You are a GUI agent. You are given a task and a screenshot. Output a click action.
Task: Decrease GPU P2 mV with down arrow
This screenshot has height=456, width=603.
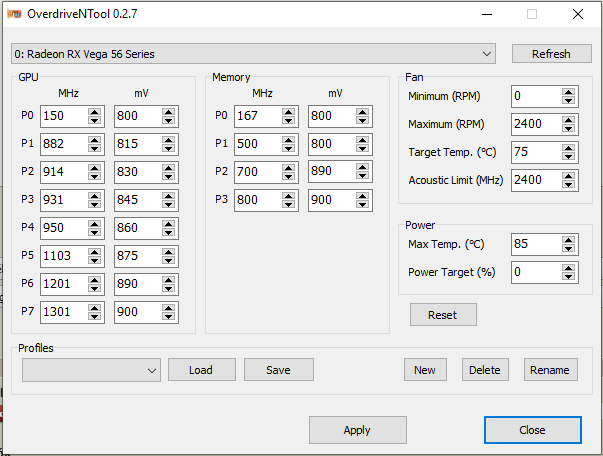pyautogui.click(x=168, y=176)
